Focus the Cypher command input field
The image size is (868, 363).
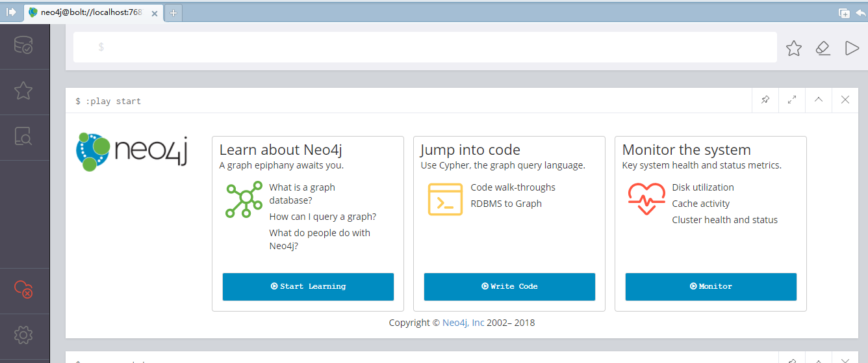tap(425, 47)
